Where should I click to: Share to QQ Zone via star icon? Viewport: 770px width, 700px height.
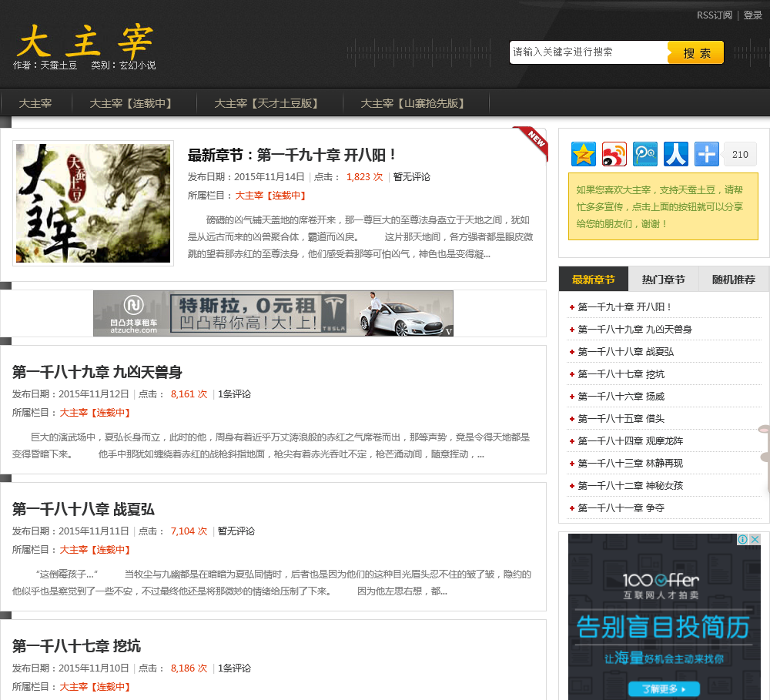click(x=584, y=154)
